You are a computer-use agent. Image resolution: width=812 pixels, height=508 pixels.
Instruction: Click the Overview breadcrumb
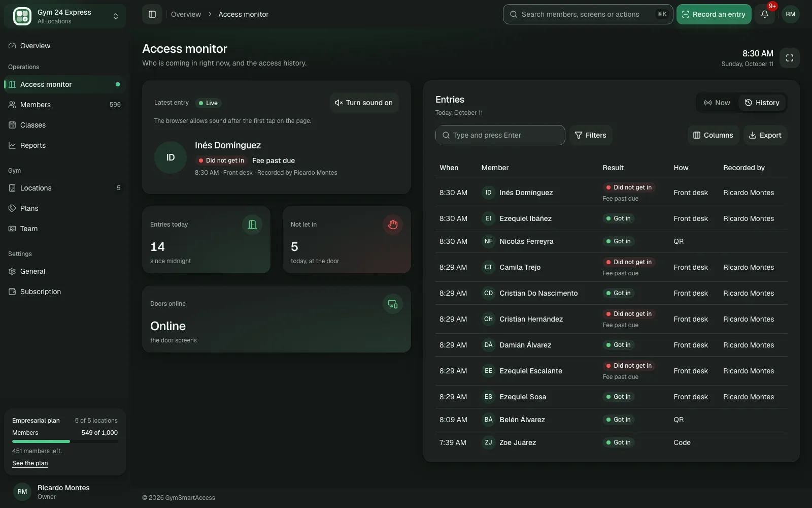pos(186,14)
